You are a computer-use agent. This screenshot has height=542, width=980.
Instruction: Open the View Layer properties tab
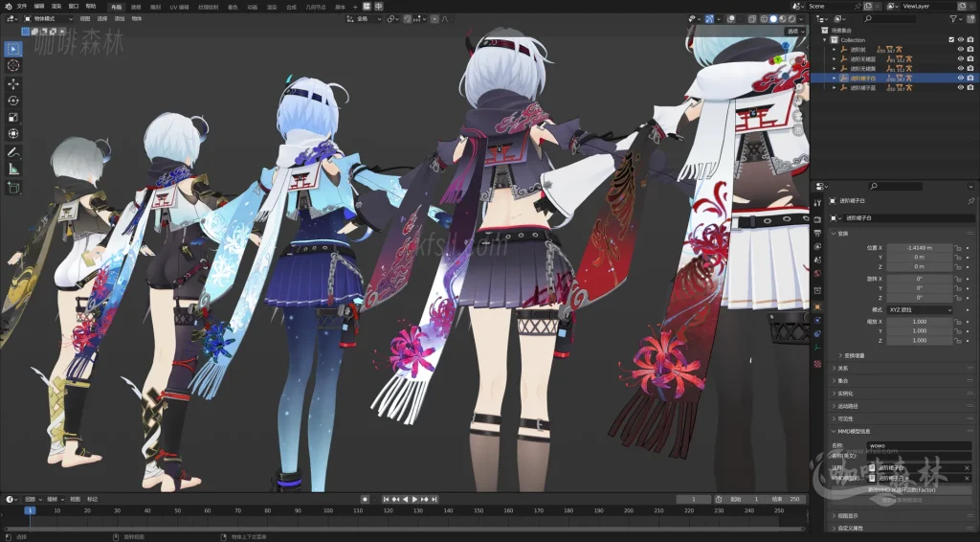817,247
